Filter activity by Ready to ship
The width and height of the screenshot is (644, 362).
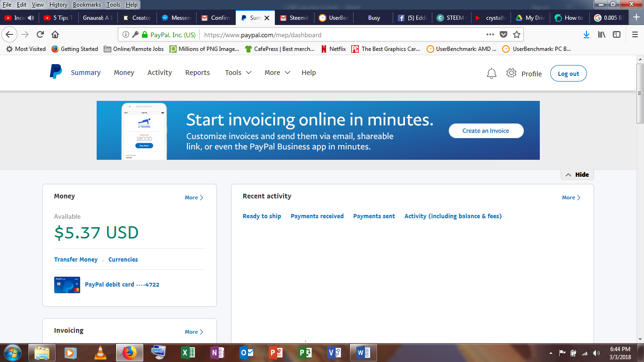pos(262,216)
